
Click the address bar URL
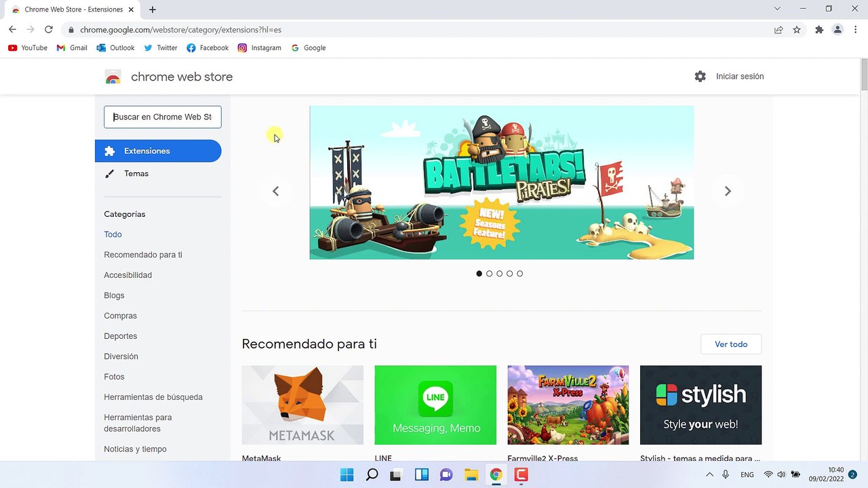(180, 30)
